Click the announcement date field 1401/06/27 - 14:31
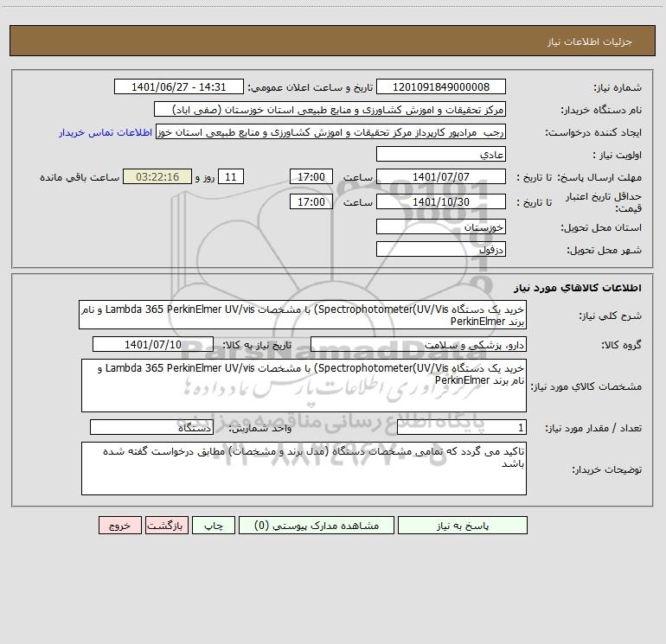This screenshot has height=644, width=666. (x=179, y=86)
